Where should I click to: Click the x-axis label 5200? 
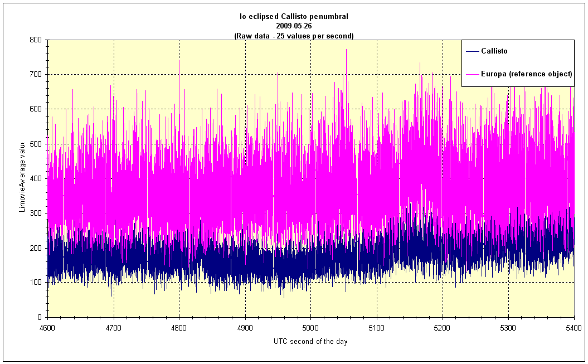[443, 328]
